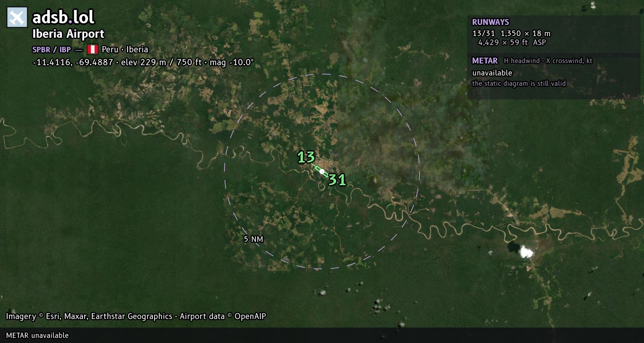The width and height of the screenshot is (644, 343).
Task: Click the static diagram still valid note
Action: pos(519,84)
